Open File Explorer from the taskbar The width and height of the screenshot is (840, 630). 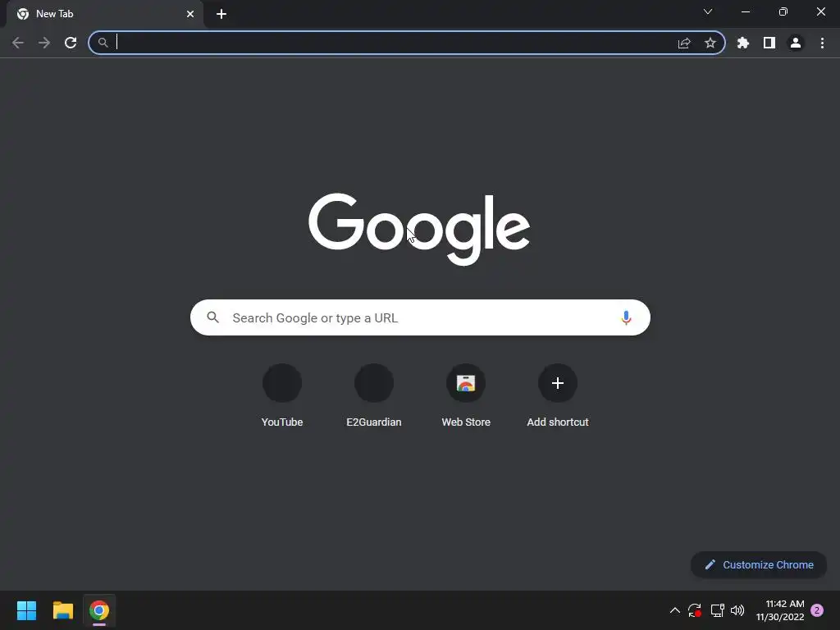[62, 610]
